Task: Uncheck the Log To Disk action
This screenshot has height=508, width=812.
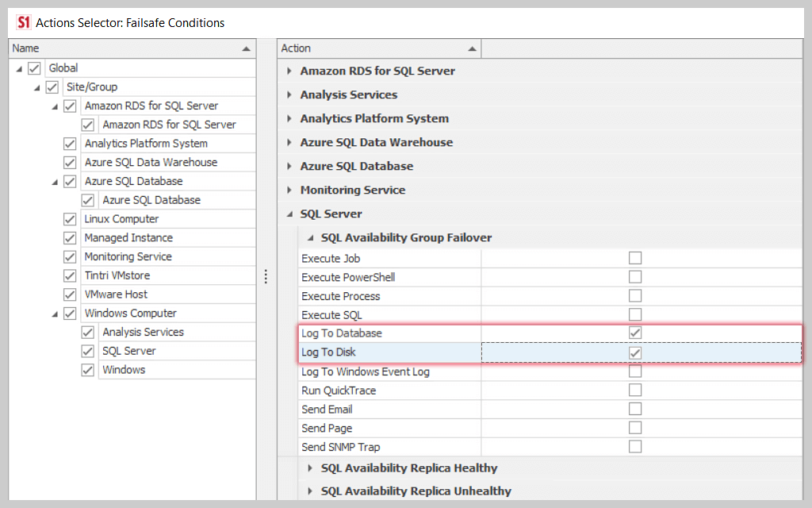Action: click(x=634, y=352)
